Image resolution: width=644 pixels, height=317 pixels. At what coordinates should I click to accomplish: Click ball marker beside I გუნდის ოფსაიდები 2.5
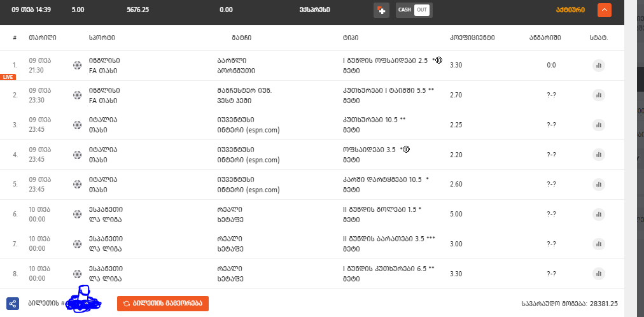[x=438, y=60]
